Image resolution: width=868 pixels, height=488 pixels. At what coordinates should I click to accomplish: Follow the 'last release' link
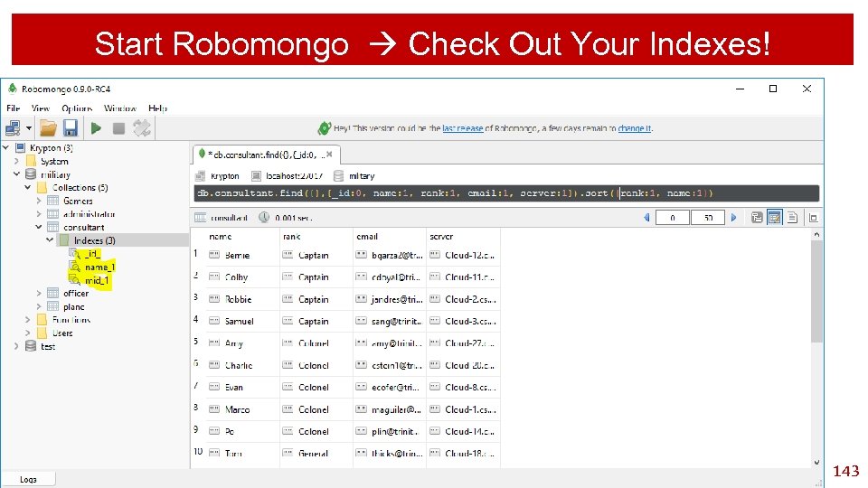pos(463,128)
